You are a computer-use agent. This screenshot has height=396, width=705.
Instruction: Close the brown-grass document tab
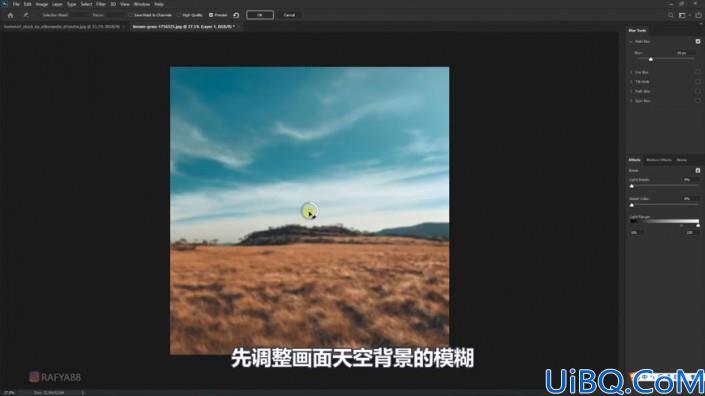tap(239, 27)
